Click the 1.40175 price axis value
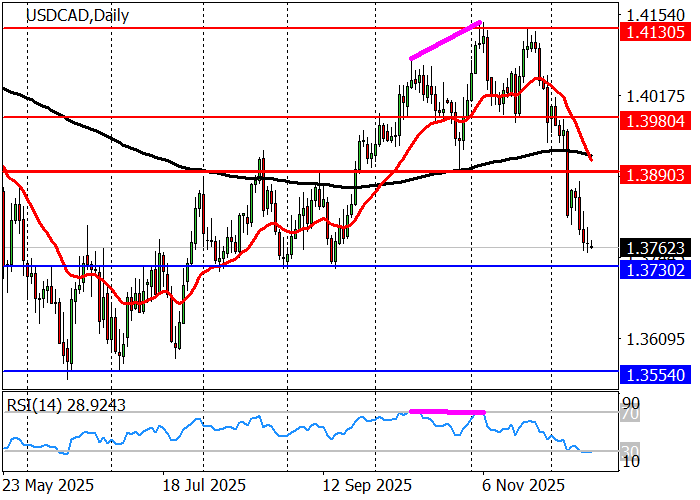700x500 pixels. coord(656,96)
